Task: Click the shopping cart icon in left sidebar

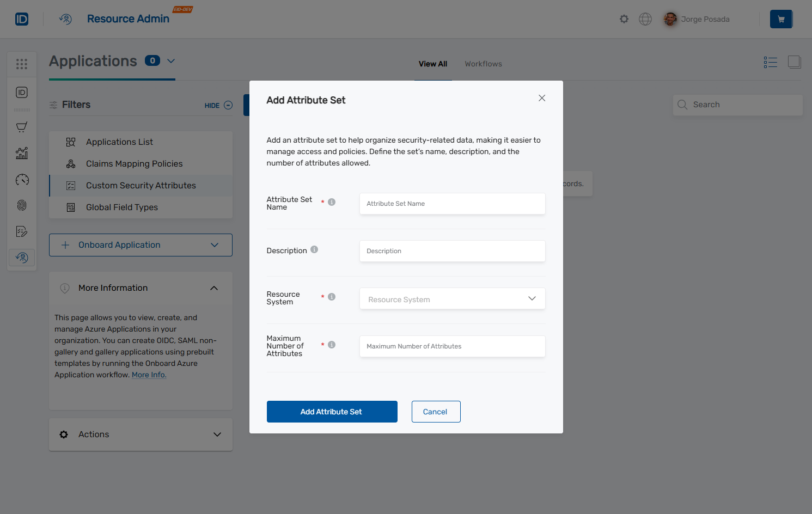Action: coord(22,127)
